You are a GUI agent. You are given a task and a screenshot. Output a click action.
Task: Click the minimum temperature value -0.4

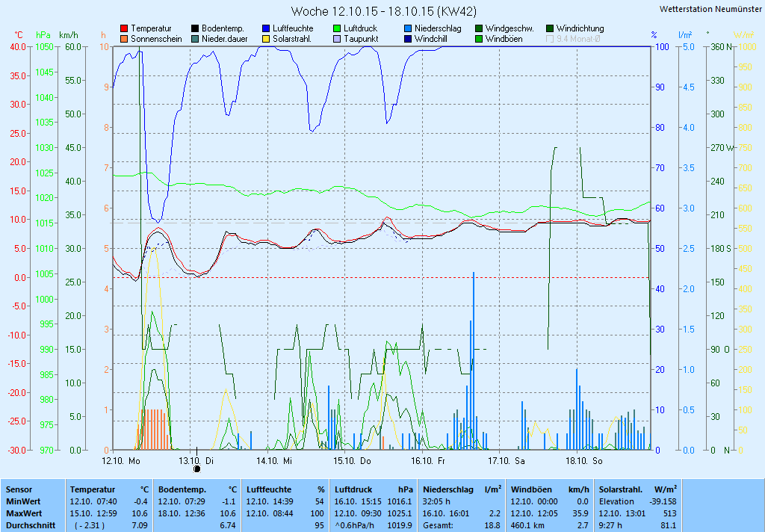pos(140,501)
